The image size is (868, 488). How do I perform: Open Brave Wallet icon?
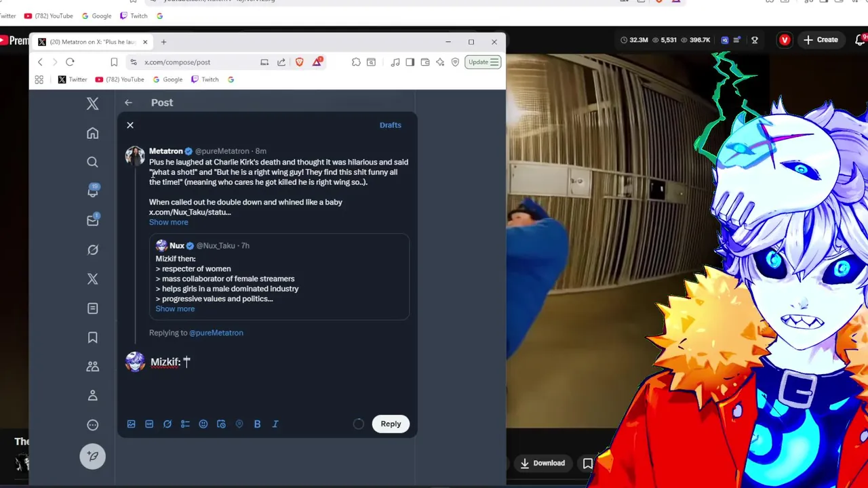(x=425, y=62)
